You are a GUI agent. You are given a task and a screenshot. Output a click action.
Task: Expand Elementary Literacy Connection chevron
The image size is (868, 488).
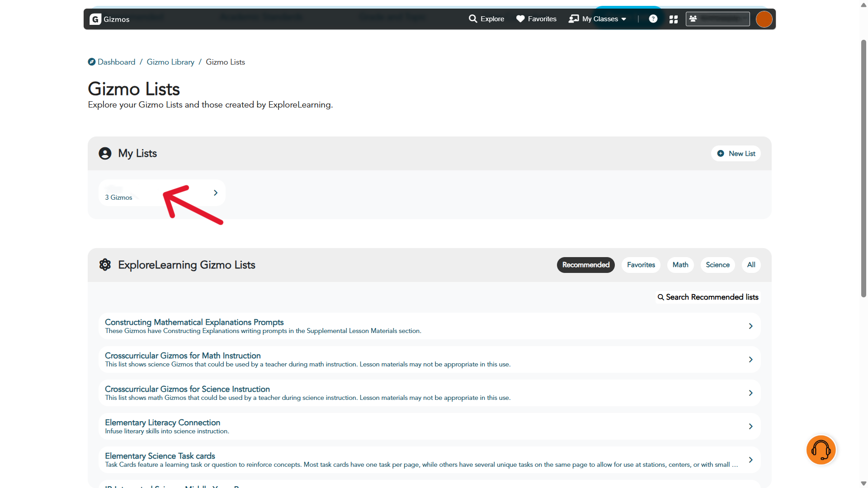750,427
